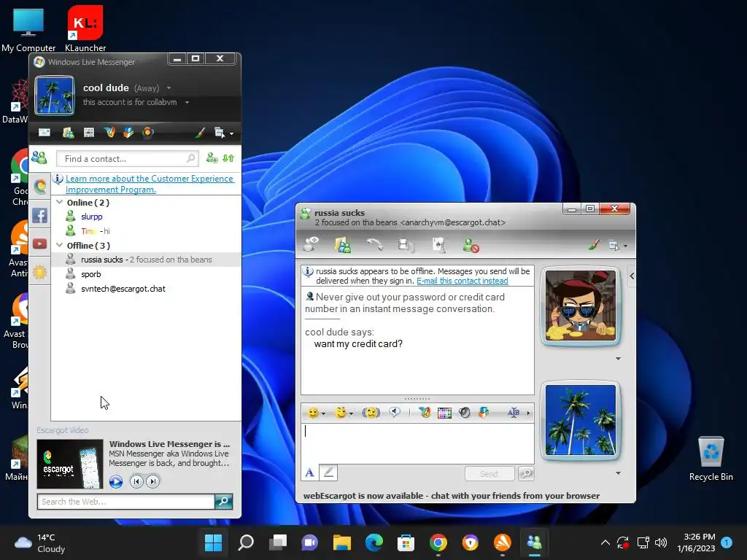Click the green sort arrows icon beside search
Screen dimensions: 747x560
pos(228,158)
